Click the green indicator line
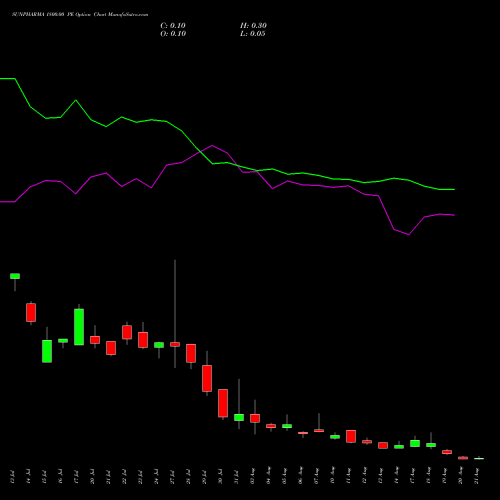500x500 pixels. point(227,163)
